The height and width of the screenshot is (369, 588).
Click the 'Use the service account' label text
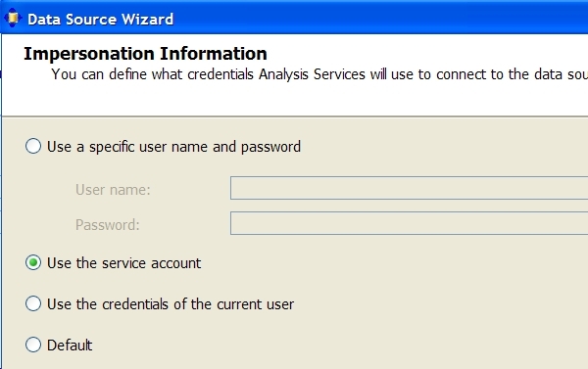click(x=124, y=263)
